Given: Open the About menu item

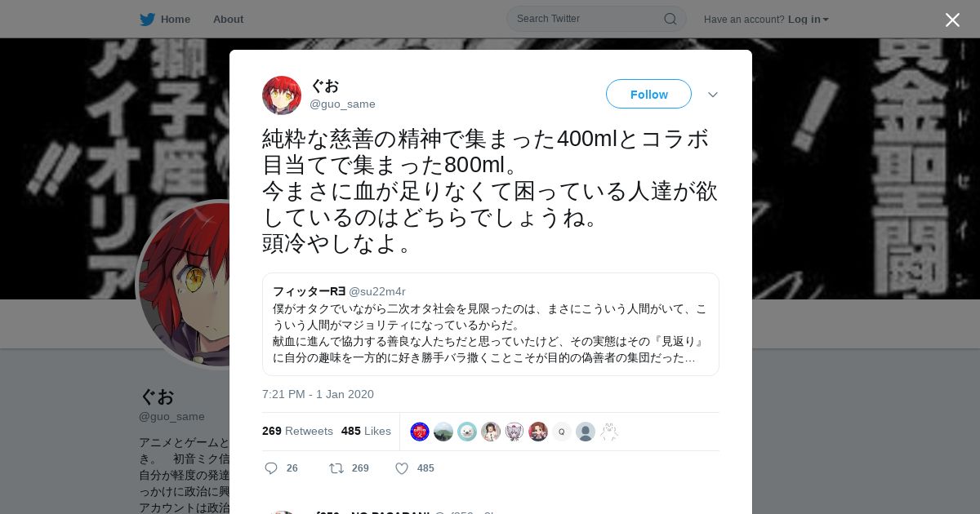Looking at the screenshot, I should (x=228, y=19).
